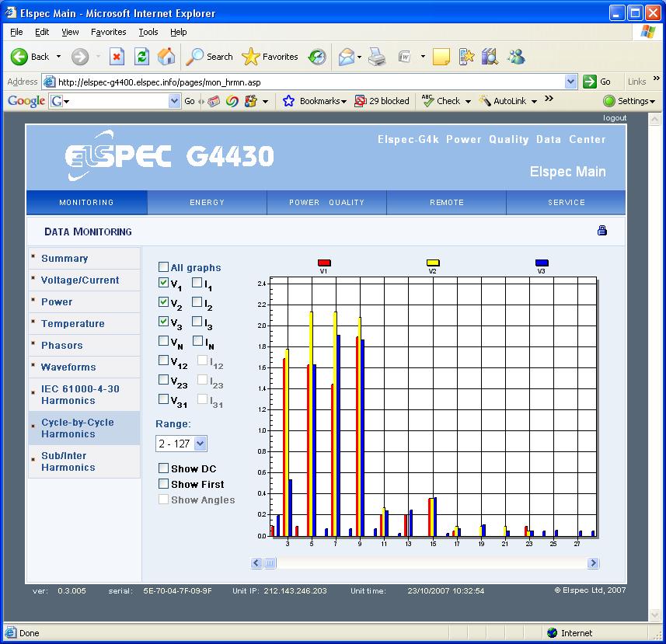Click the Google toolbar news icon
Viewport: 666px width, 644px height.
click(214, 101)
